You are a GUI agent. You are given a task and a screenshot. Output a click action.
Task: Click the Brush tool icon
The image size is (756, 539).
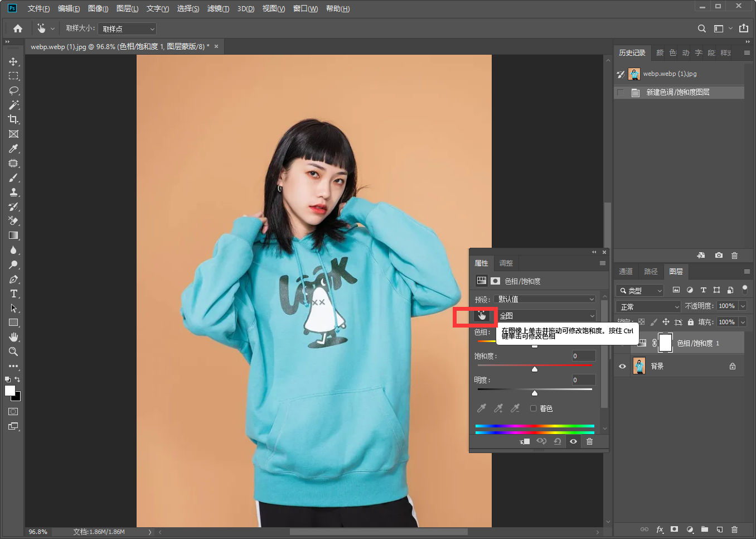[x=13, y=177]
